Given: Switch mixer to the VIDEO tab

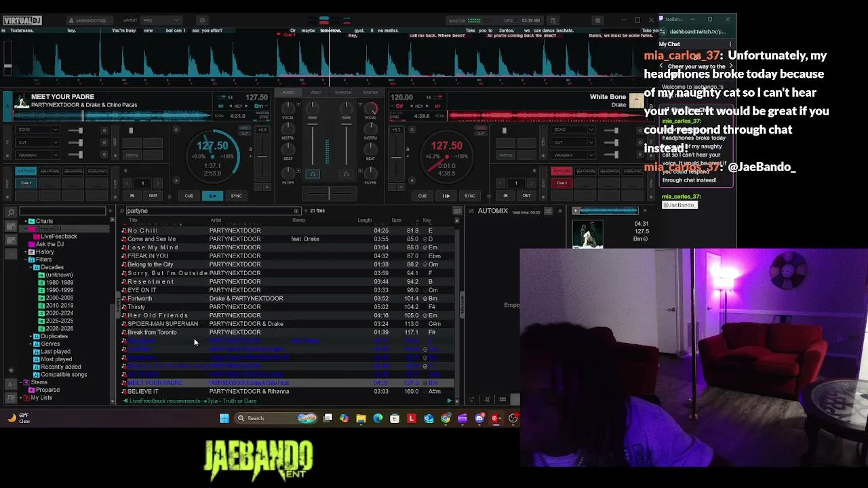Looking at the screenshot, I should coord(315,92).
